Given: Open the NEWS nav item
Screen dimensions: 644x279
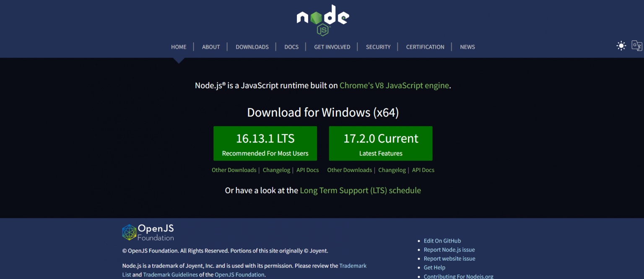Looking at the screenshot, I should pos(467,47).
